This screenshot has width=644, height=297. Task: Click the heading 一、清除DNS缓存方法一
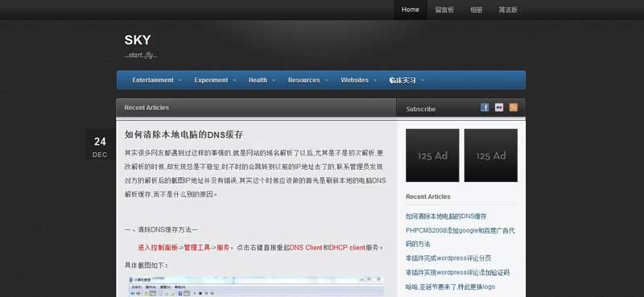[161, 229]
